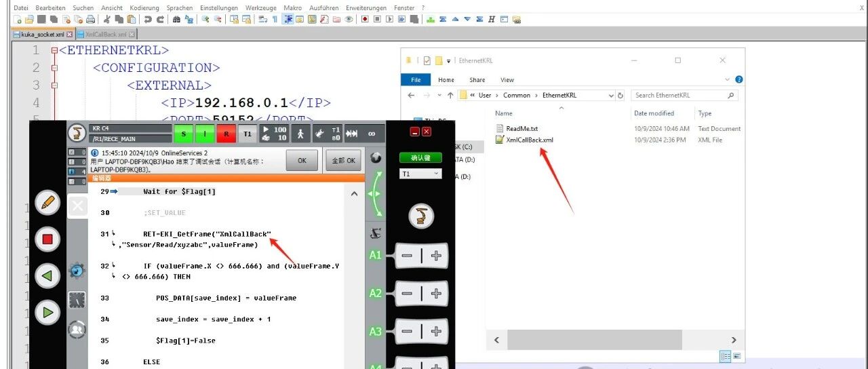The width and height of the screenshot is (868, 369).
Task: Click the red R program state button
Action: 226,134
